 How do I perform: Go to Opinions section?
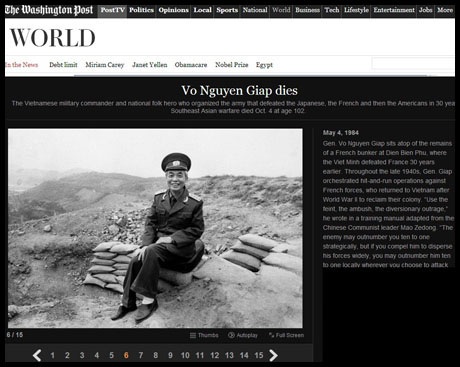coord(173,10)
